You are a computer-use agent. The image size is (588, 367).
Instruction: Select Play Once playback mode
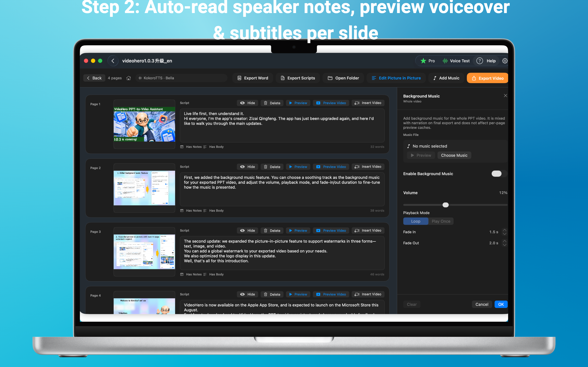(x=441, y=221)
